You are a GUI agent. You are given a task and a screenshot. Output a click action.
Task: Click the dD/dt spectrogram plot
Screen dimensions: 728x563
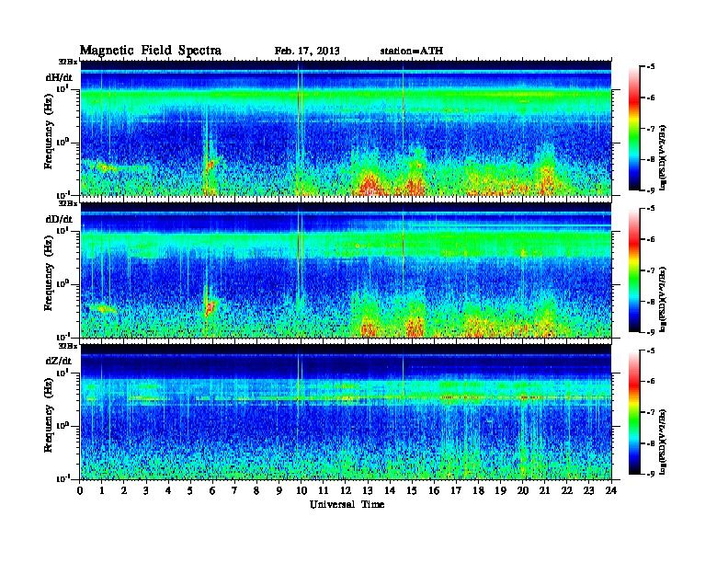(x=346, y=270)
